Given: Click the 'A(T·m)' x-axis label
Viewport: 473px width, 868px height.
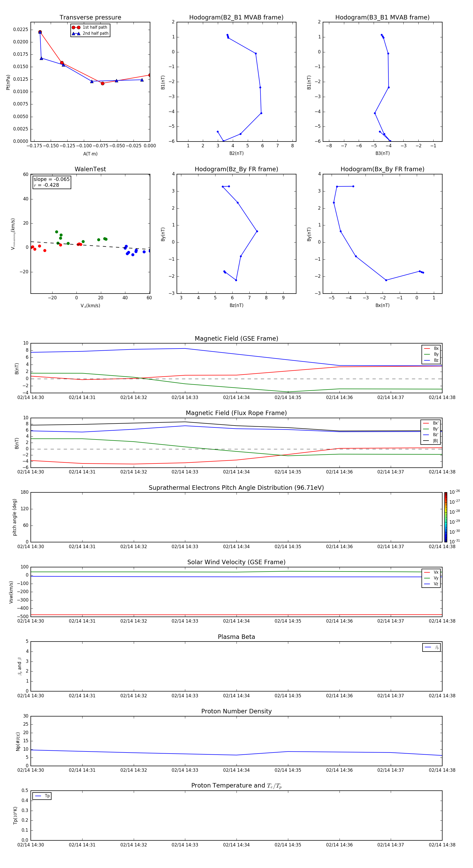Looking at the screenshot, I should (x=90, y=154).
